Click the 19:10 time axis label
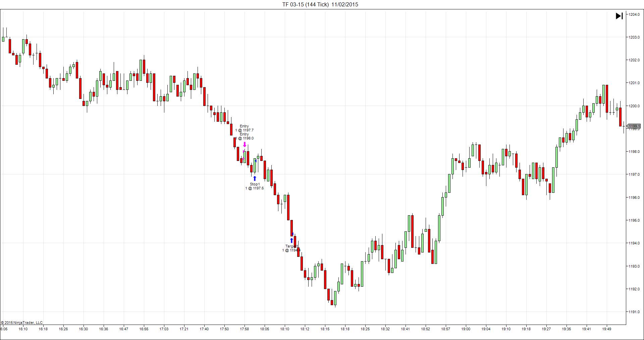 click(x=506, y=329)
